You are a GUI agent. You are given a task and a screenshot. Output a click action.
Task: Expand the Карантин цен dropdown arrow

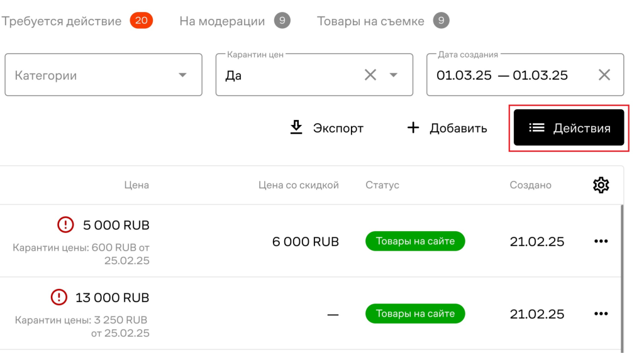[x=394, y=75]
